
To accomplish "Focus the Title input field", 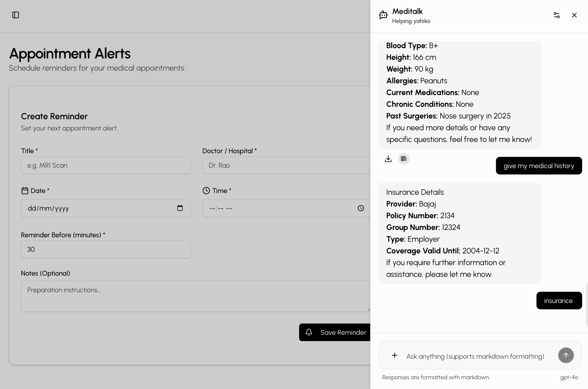I will coord(106,165).
